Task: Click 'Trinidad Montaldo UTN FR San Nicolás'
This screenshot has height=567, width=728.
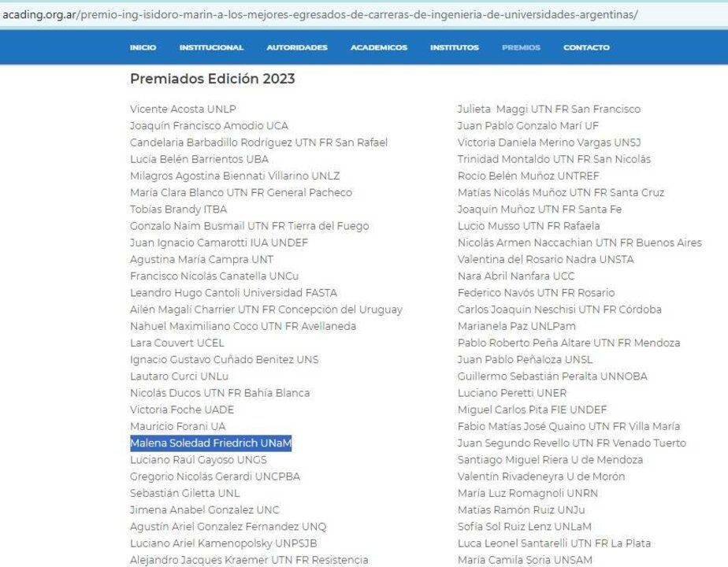Action: pos(554,159)
